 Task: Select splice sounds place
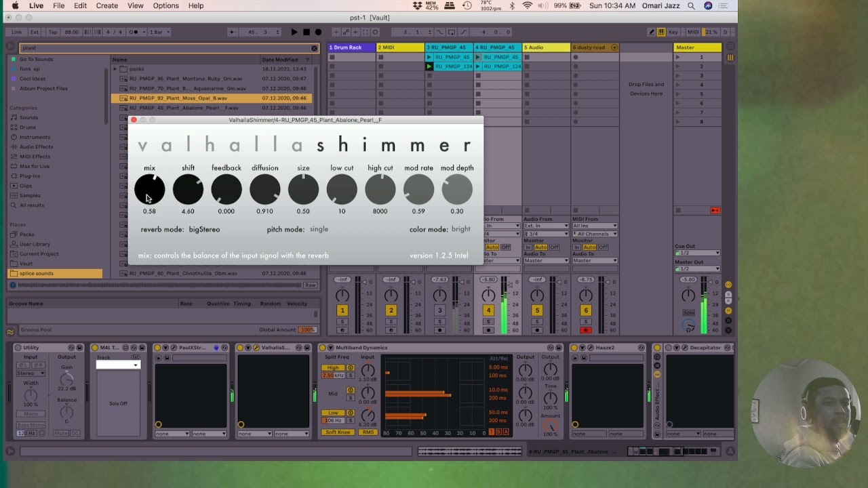pyautogui.click(x=55, y=273)
